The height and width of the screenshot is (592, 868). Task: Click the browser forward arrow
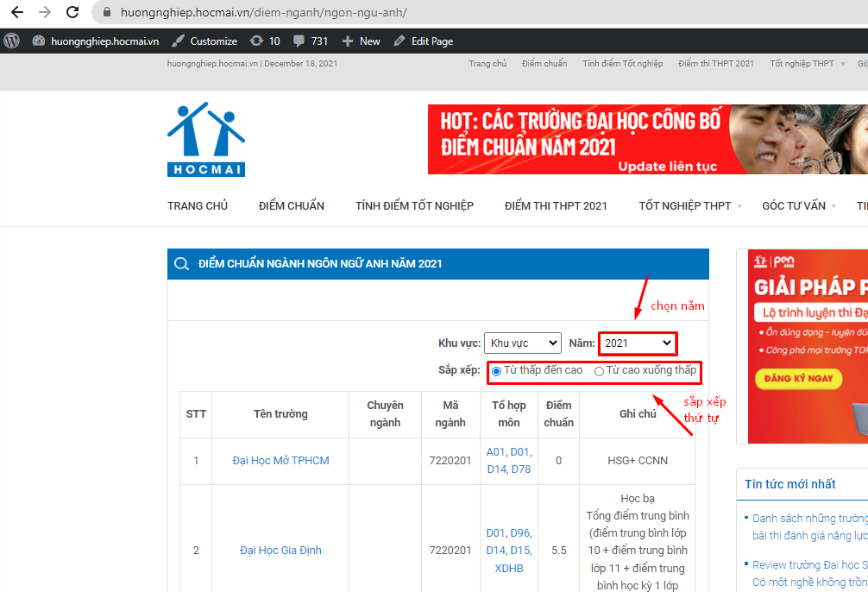click(45, 13)
